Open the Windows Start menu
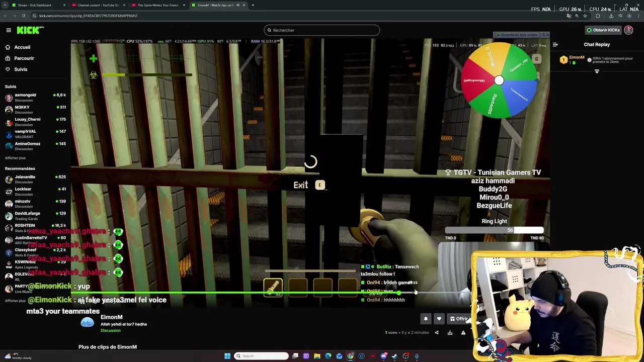This screenshot has width=644, height=362. (x=227, y=356)
